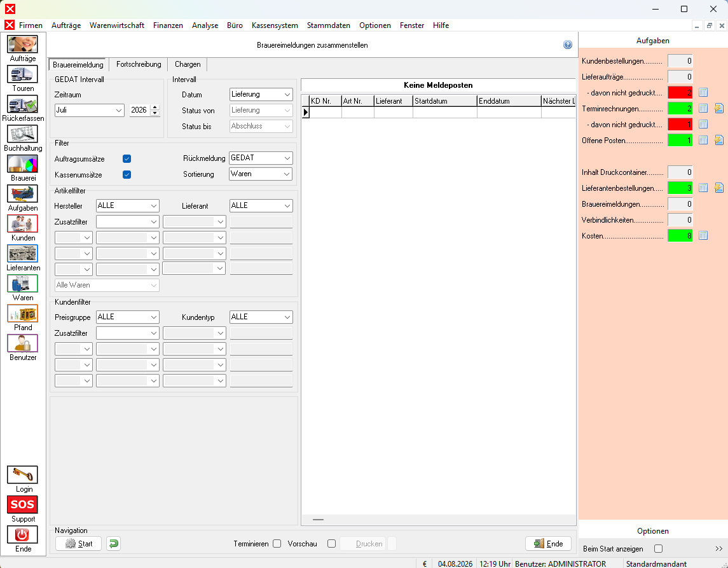The image size is (728, 568).
Task: Open list icon for Offene Posten
Action: coord(703,141)
